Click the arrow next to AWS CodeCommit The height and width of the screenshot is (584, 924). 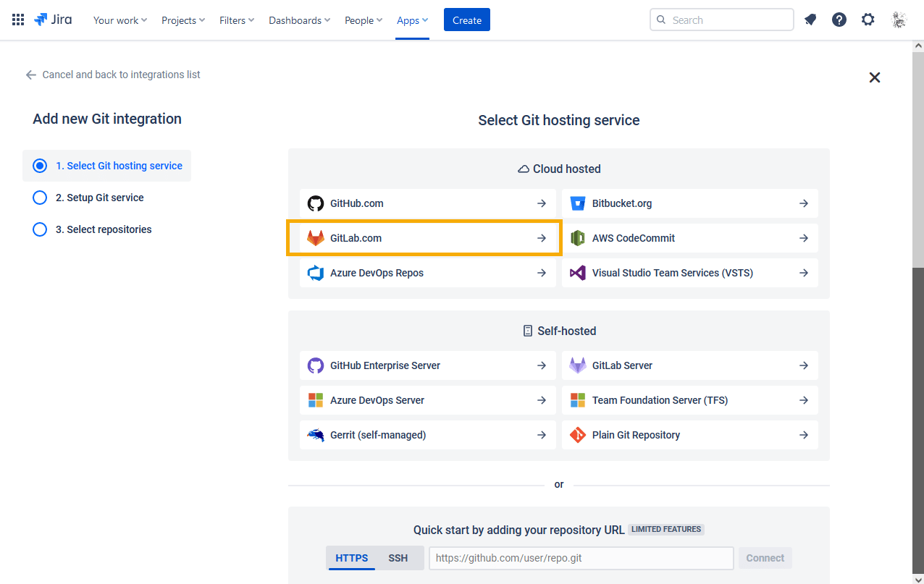pyautogui.click(x=804, y=238)
